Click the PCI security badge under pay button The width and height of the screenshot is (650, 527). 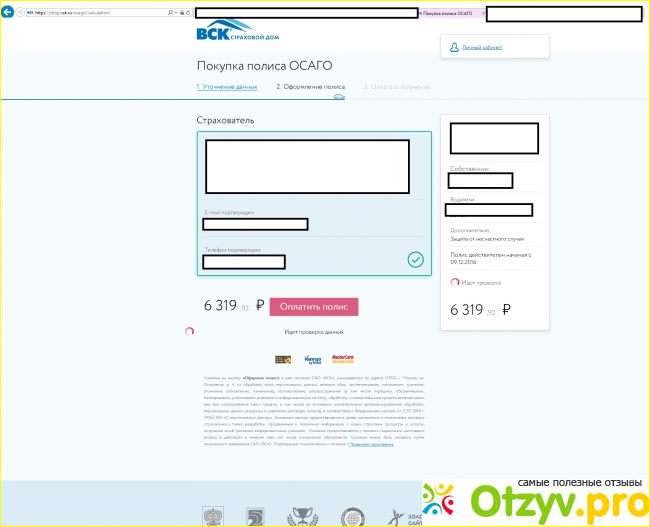282,358
